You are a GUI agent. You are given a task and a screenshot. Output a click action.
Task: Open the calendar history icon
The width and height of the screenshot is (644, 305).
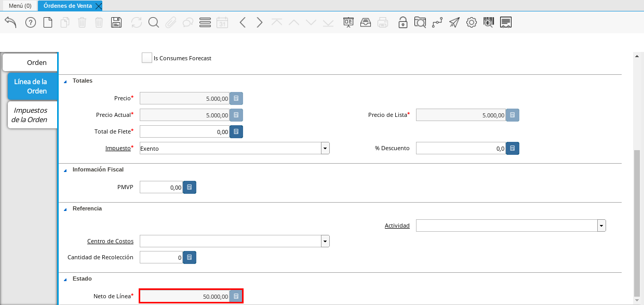(222, 22)
